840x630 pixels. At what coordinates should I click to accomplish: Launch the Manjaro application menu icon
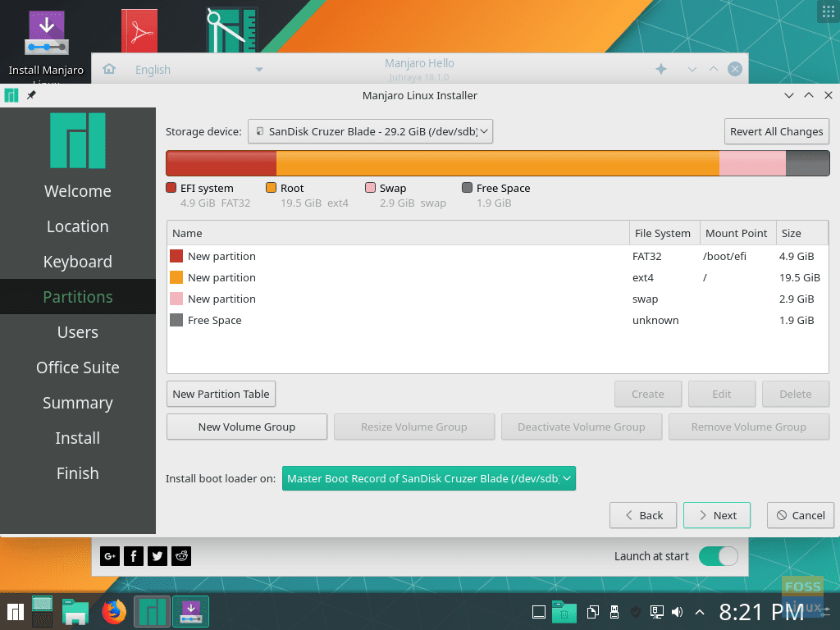point(13,611)
